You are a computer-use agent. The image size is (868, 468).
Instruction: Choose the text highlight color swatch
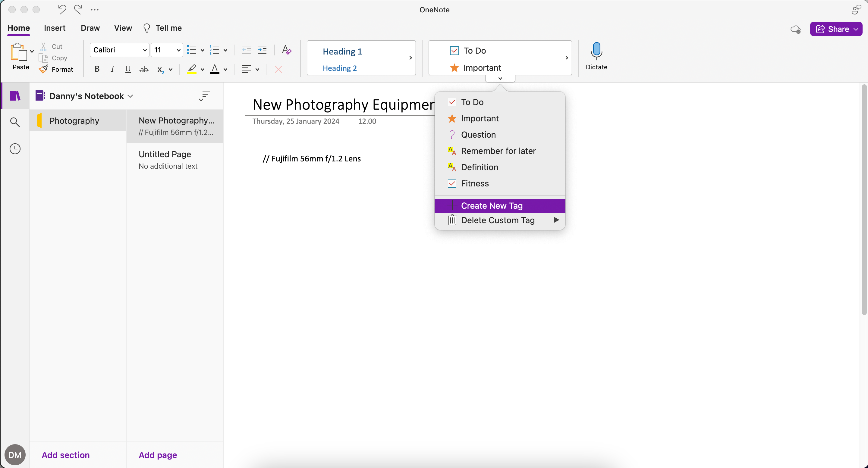[x=192, y=69]
